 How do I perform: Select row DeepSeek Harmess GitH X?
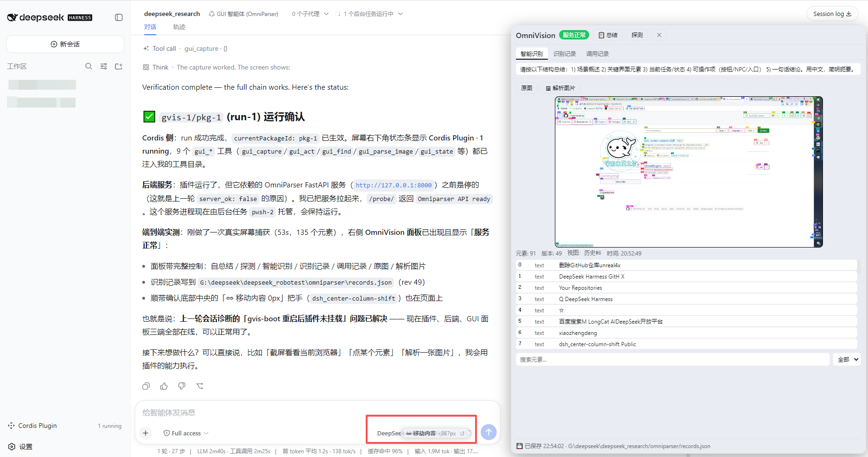(x=686, y=277)
